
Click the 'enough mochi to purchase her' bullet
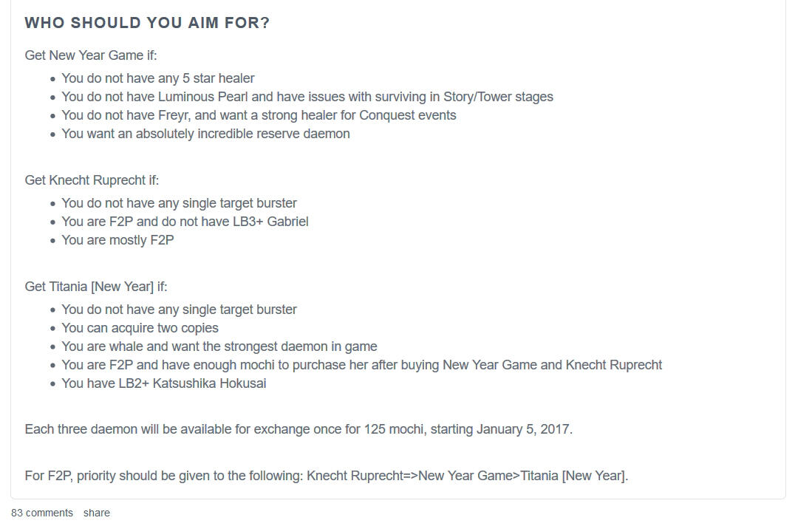[x=361, y=365]
